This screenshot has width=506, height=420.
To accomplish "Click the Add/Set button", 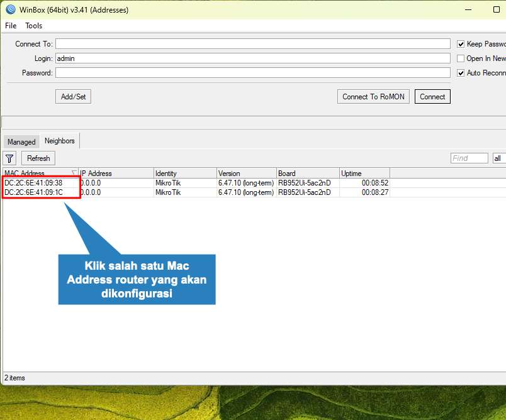I will click(74, 97).
